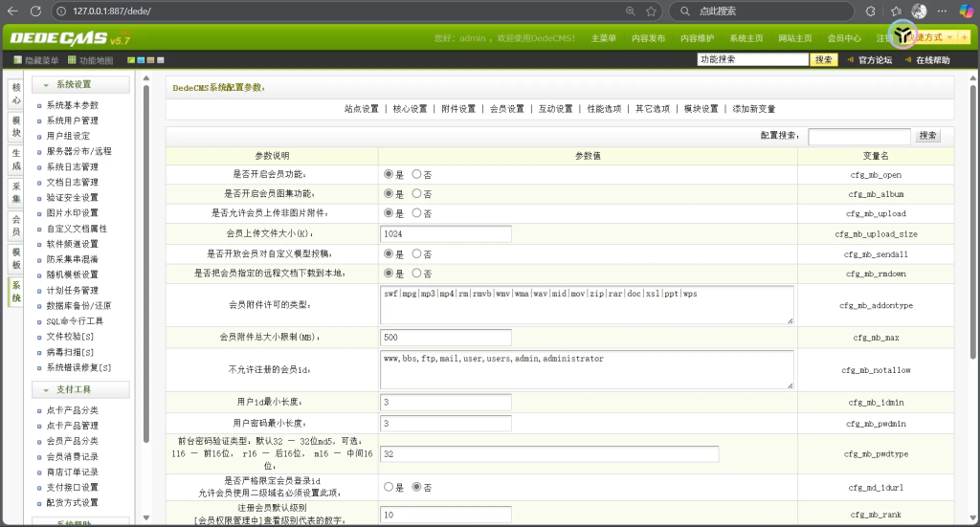Select 否 for 是否允许会员上传非图片附件
The height and width of the screenshot is (527, 980).
416,213
